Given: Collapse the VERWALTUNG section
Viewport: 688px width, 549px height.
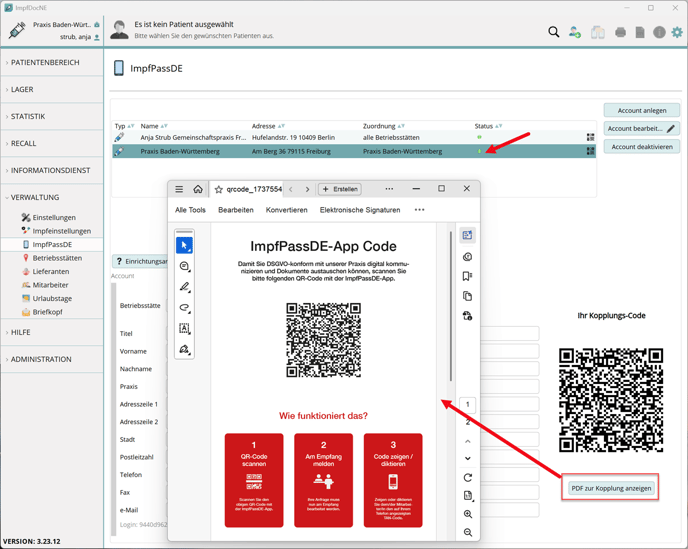Looking at the screenshot, I should click(x=52, y=197).
